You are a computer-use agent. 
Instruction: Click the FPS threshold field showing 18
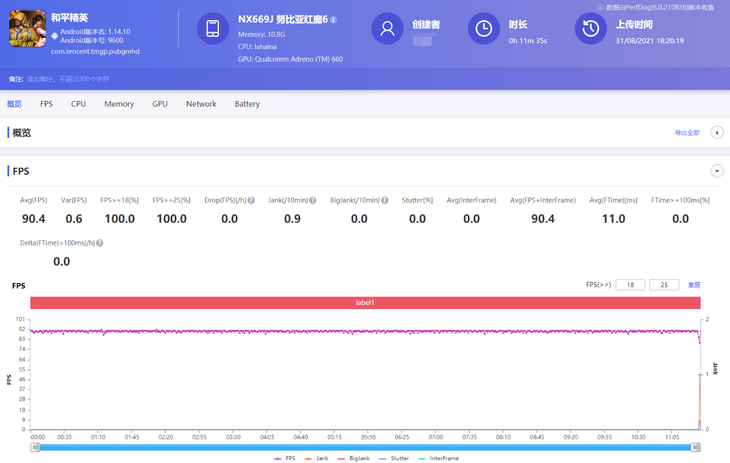[630, 285]
